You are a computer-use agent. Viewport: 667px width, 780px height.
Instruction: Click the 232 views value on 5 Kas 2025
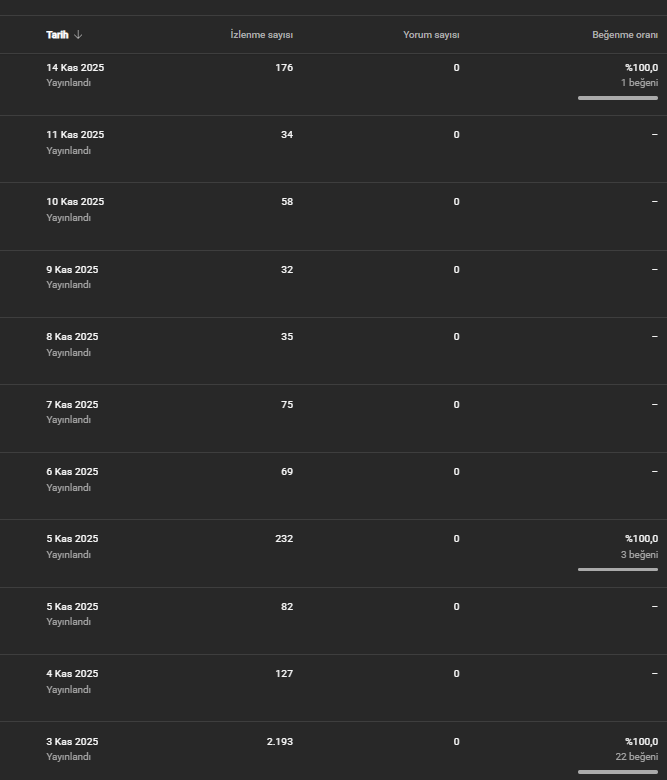pos(284,539)
